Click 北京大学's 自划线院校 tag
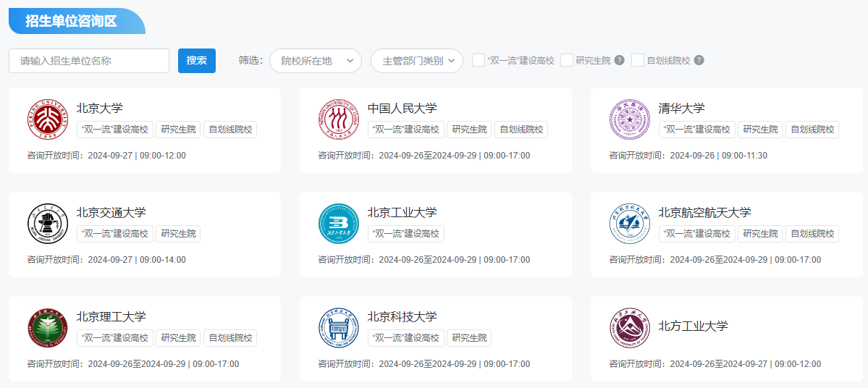 tap(230, 130)
